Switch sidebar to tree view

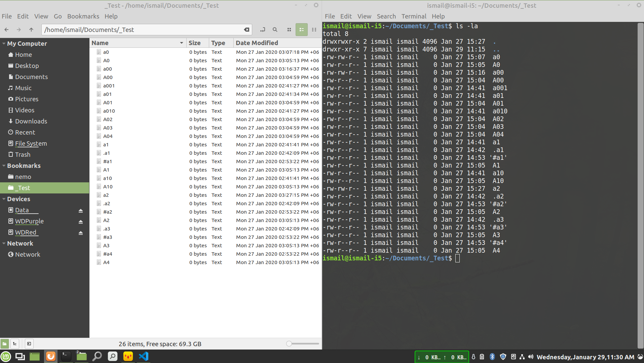[x=15, y=343]
